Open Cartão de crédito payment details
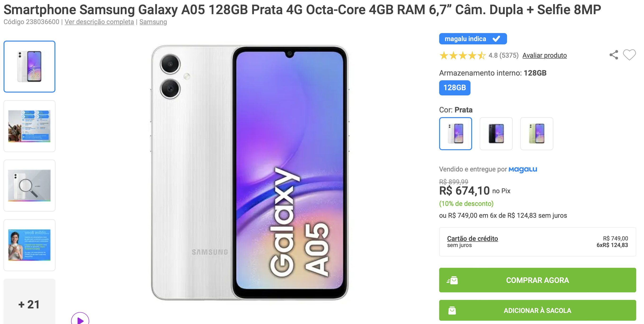The width and height of the screenshot is (644, 324). (472, 239)
